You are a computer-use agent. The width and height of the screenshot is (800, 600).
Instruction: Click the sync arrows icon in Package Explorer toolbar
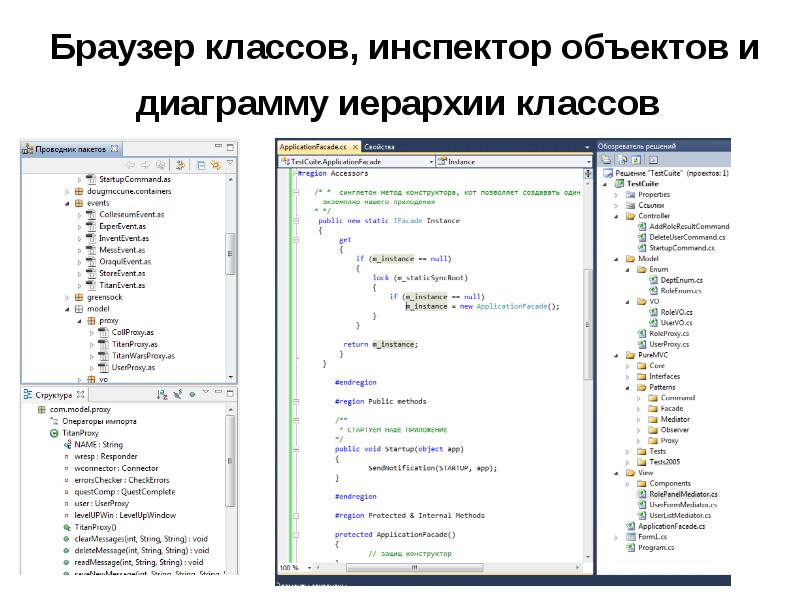[x=180, y=165]
